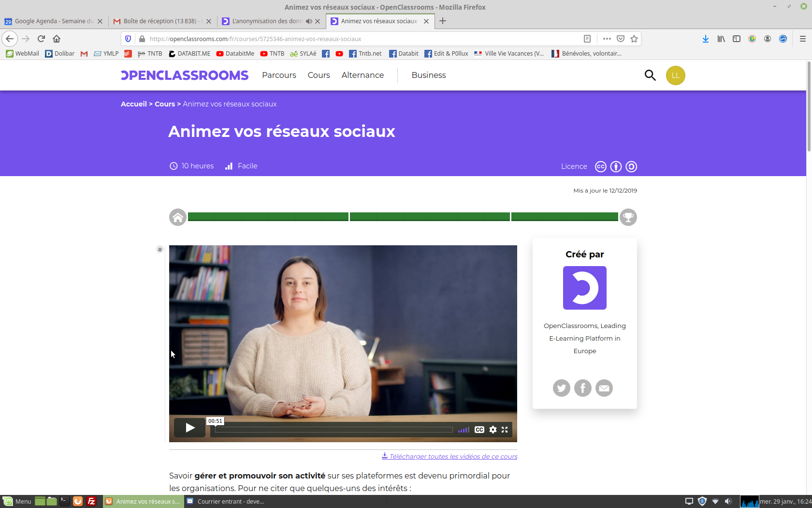Image resolution: width=812 pixels, height=508 pixels.
Task: Go to the Cours breadcrumb link
Action: coord(164,104)
